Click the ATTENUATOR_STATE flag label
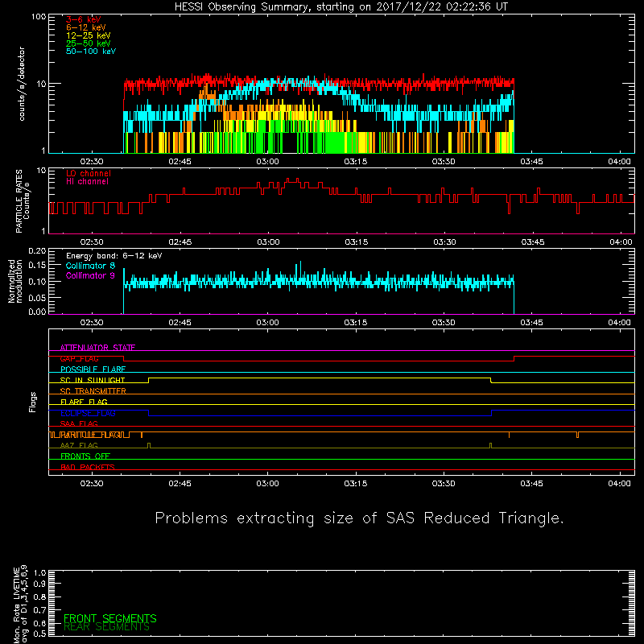The image size is (644, 644). tap(97, 348)
